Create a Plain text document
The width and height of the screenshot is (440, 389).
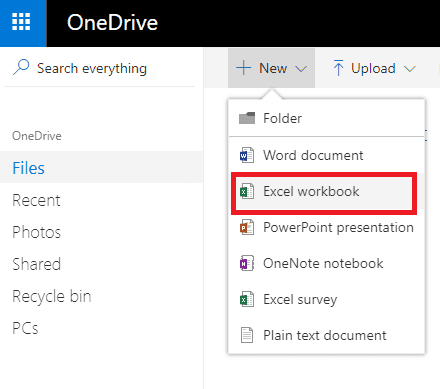tap(327, 335)
